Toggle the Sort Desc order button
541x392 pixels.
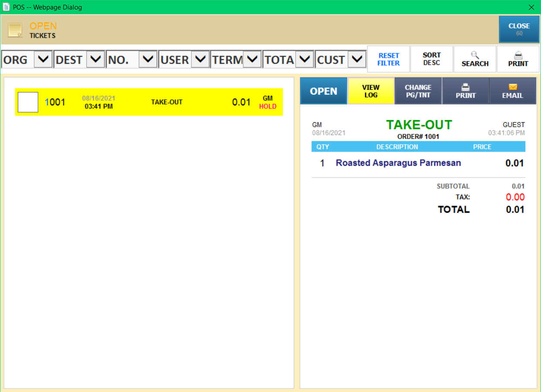coord(432,59)
